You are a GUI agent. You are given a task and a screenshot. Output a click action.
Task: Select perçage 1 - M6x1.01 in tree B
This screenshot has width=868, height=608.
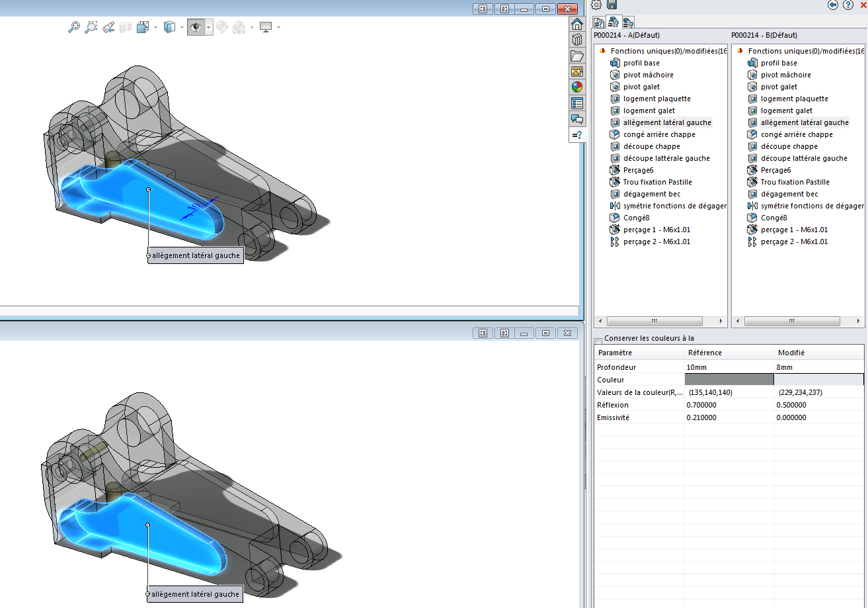(x=794, y=230)
